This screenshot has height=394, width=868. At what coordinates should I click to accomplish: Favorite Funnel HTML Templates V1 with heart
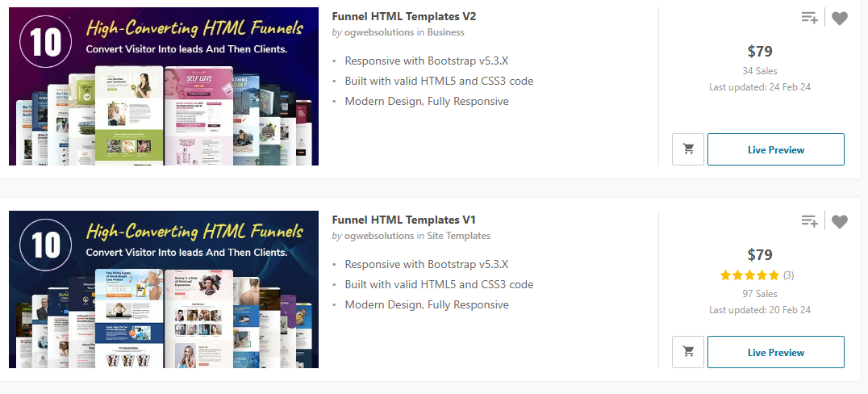tap(839, 222)
